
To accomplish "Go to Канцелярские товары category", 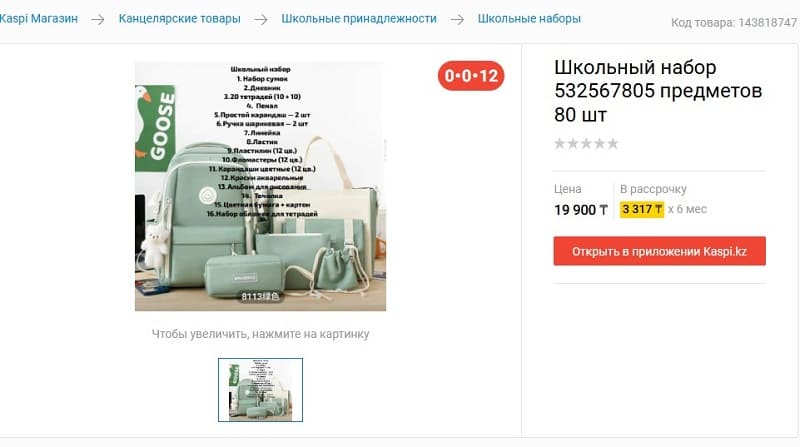I will pos(180,19).
